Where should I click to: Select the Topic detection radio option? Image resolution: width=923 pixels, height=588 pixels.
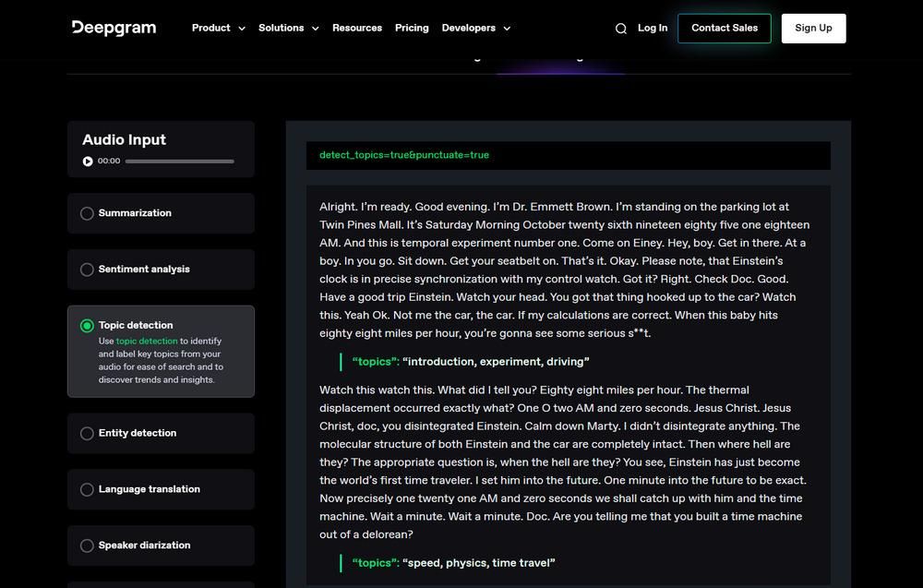(87, 326)
